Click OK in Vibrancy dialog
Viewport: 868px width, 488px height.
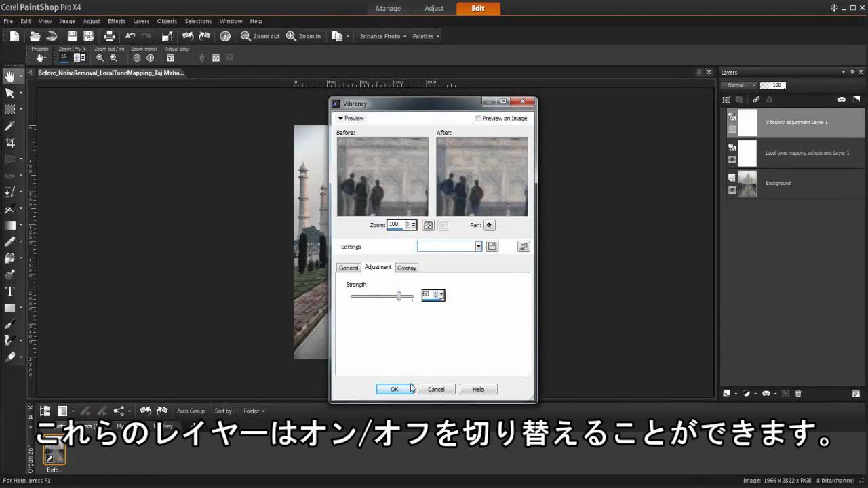(395, 389)
